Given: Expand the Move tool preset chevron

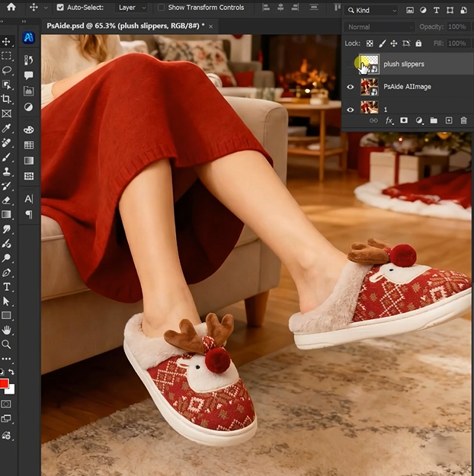Looking at the screenshot, I should point(46,8).
